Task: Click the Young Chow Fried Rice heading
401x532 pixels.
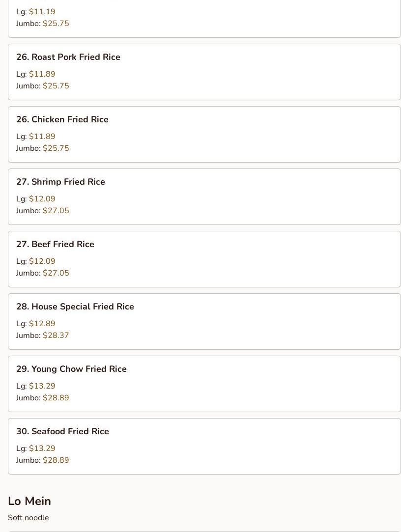Action: pos(71,369)
